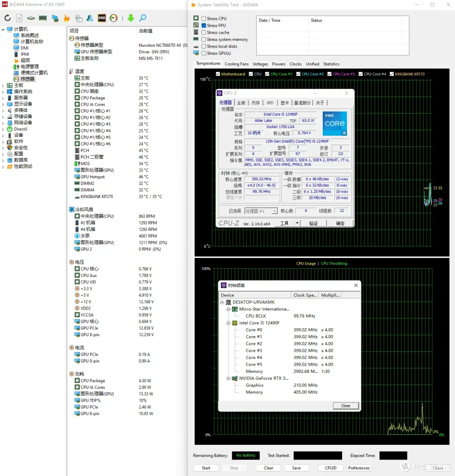Open the magnifier search icon in toolbar
Viewport: 455px width, 476px height.
tap(143, 18)
